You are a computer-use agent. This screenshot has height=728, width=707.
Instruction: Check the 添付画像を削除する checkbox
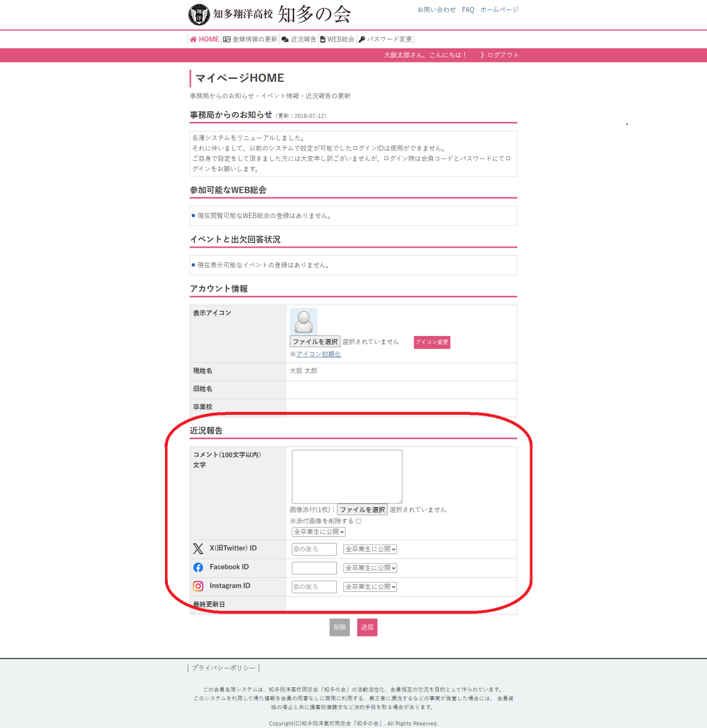358,521
